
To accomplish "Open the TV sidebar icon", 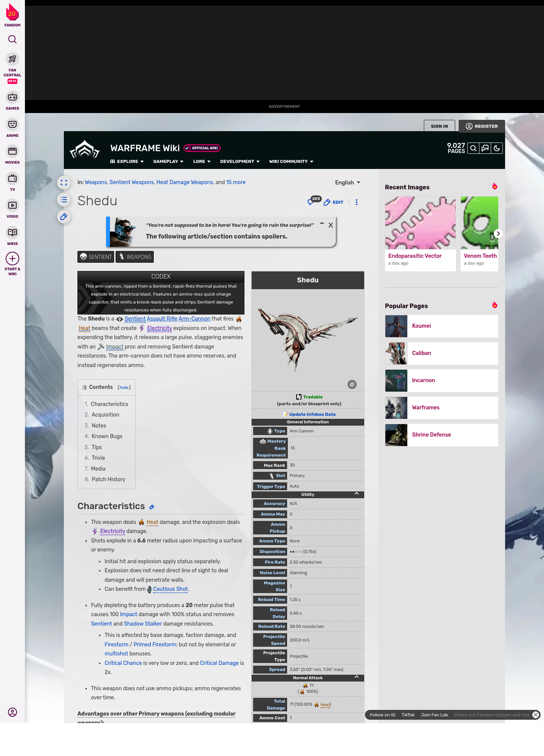I will (x=12, y=178).
